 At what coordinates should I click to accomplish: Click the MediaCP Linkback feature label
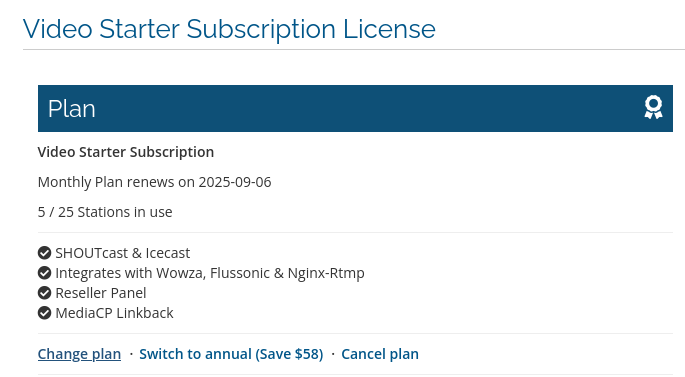pos(114,313)
